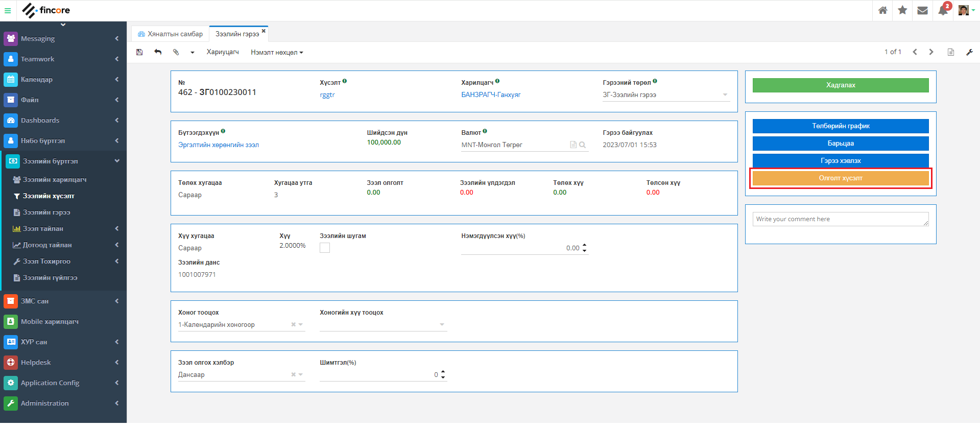Click the paperclip attachment icon
Screen dimensions: 980x427
pyautogui.click(x=176, y=52)
